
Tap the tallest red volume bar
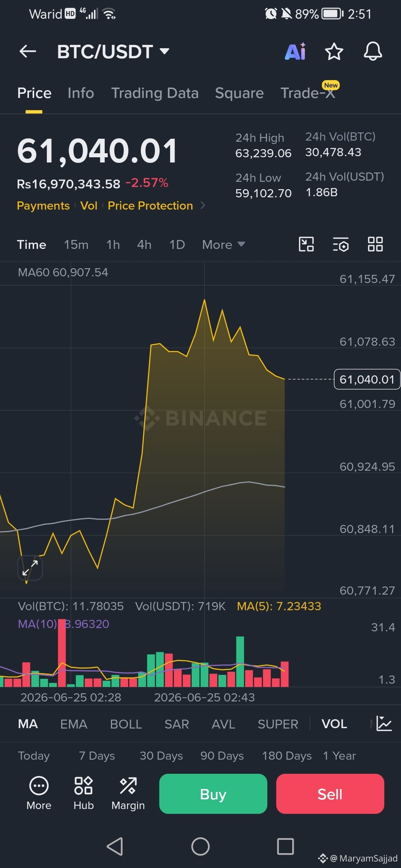(62, 653)
